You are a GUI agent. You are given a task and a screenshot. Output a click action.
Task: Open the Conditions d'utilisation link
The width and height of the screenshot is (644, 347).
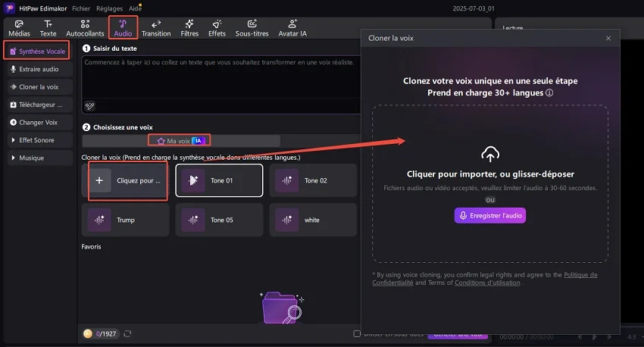pos(488,283)
